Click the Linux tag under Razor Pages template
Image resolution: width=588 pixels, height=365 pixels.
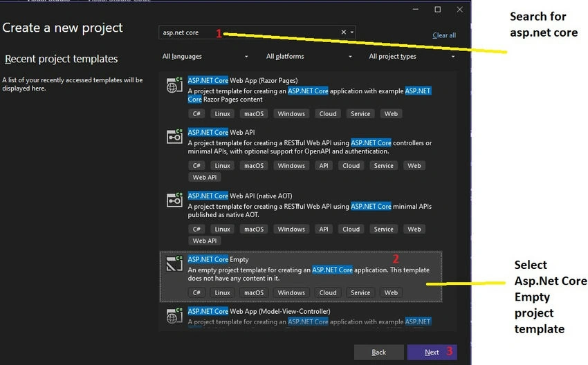(222, 114)
